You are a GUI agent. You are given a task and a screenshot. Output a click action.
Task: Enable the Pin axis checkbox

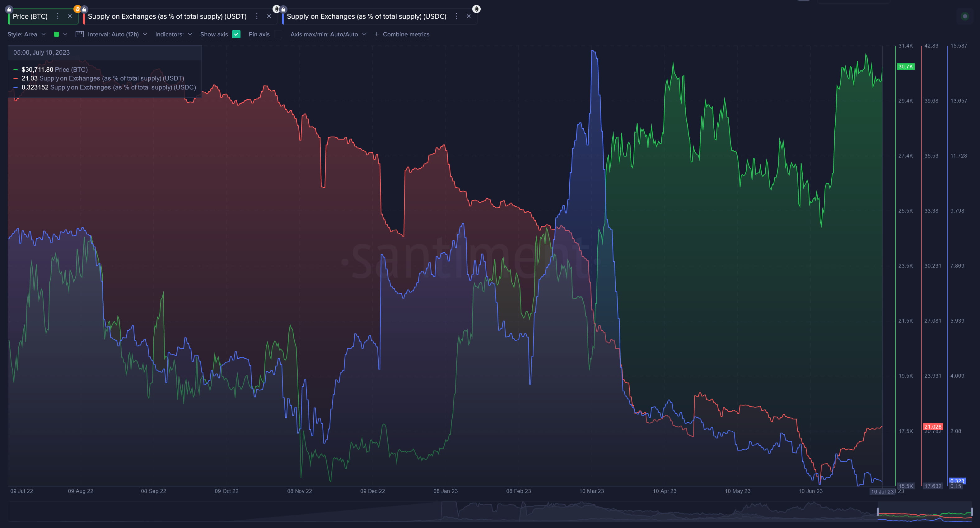click(x=278, y=34)
